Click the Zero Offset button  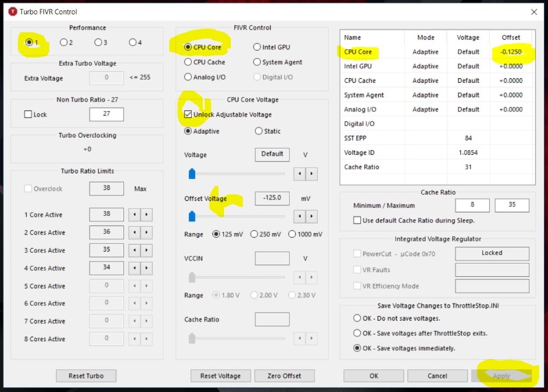tap(284, 376)
